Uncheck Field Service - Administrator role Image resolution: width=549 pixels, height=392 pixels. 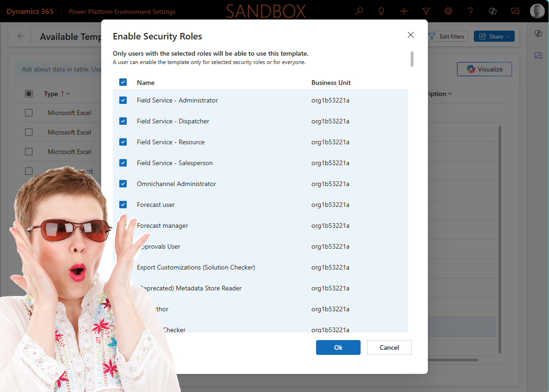click(x=123, y=100)
